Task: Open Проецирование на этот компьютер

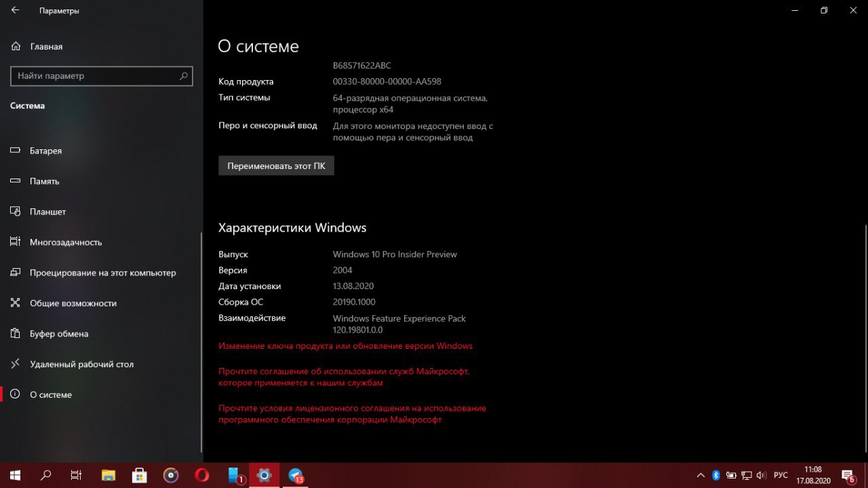Action: [102, 273]
